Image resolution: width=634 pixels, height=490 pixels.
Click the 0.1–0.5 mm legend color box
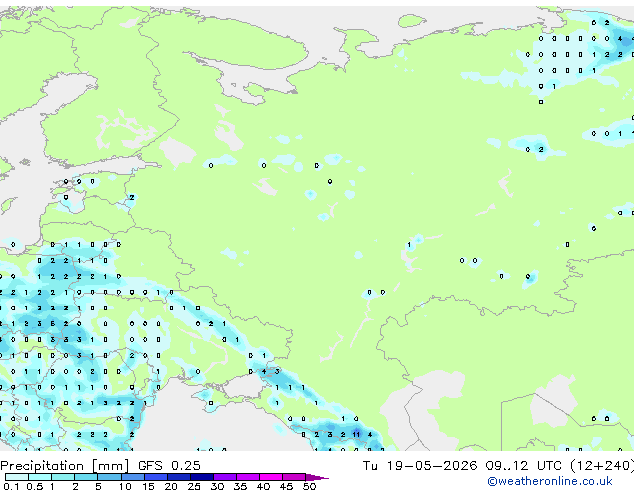click(17, 477)
